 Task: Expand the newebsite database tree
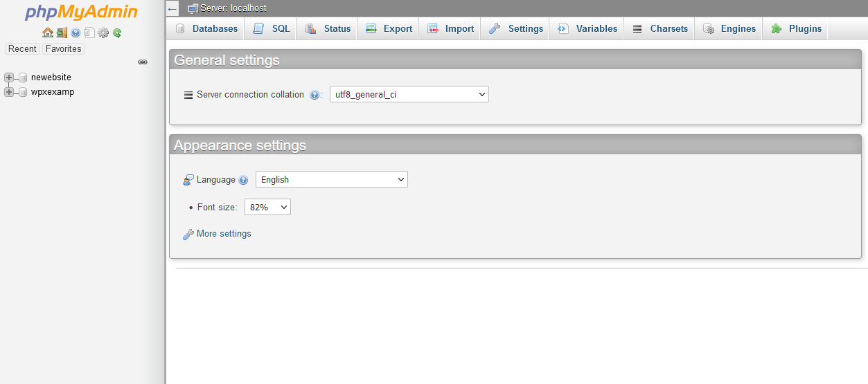pos(9,77)
